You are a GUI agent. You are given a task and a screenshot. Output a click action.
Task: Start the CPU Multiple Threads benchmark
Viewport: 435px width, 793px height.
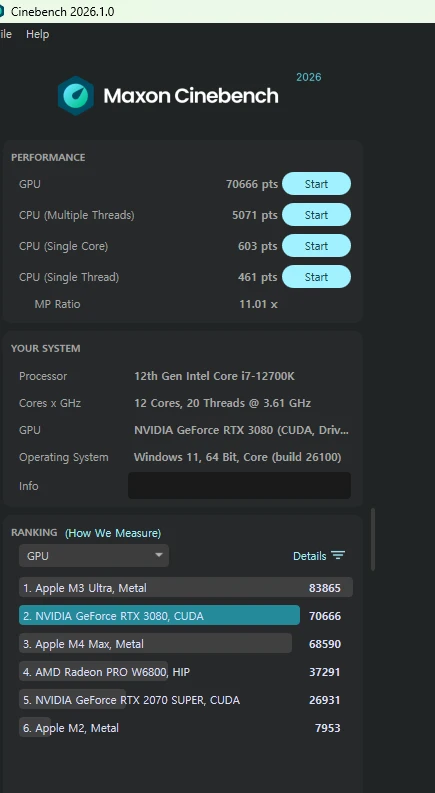click(x=316, y=215)
